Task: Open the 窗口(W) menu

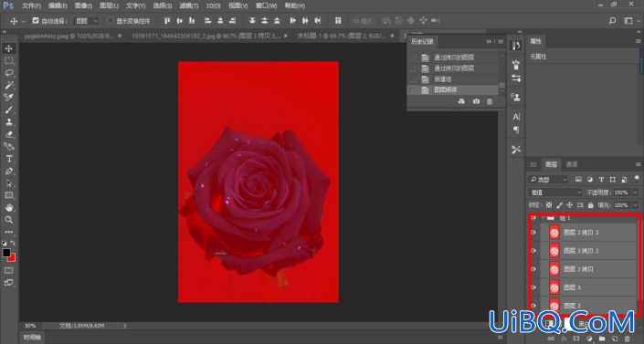Action: pos(266,5)
